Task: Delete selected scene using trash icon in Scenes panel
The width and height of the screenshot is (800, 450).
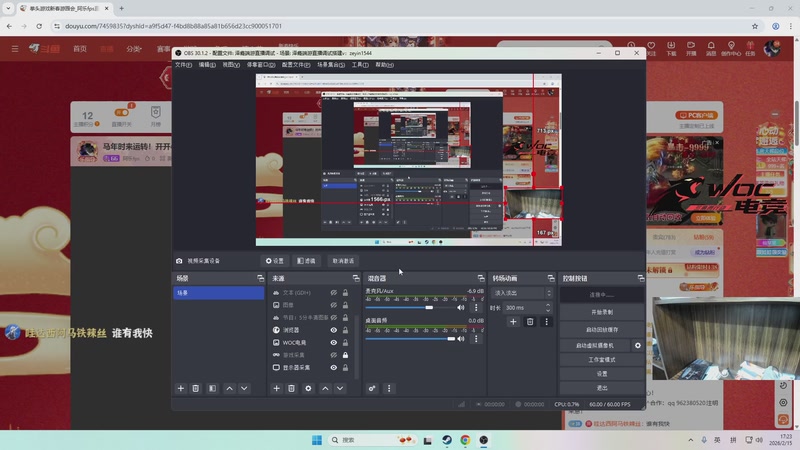Action: click(x=195, y=389)
